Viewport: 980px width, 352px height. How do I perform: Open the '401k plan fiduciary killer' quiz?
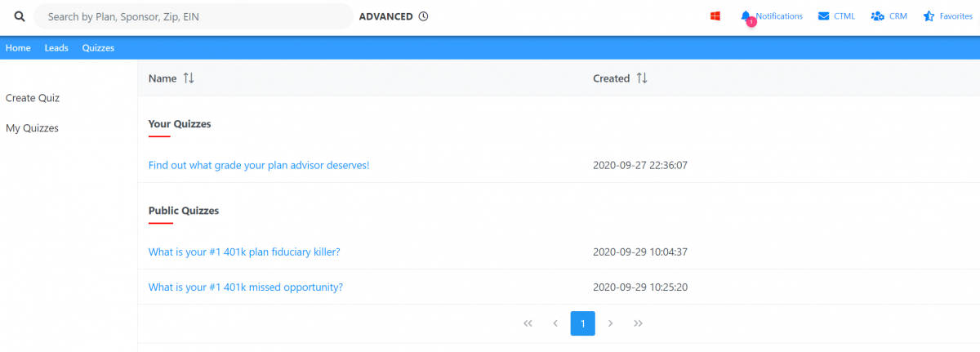click(x=244, y=252)
